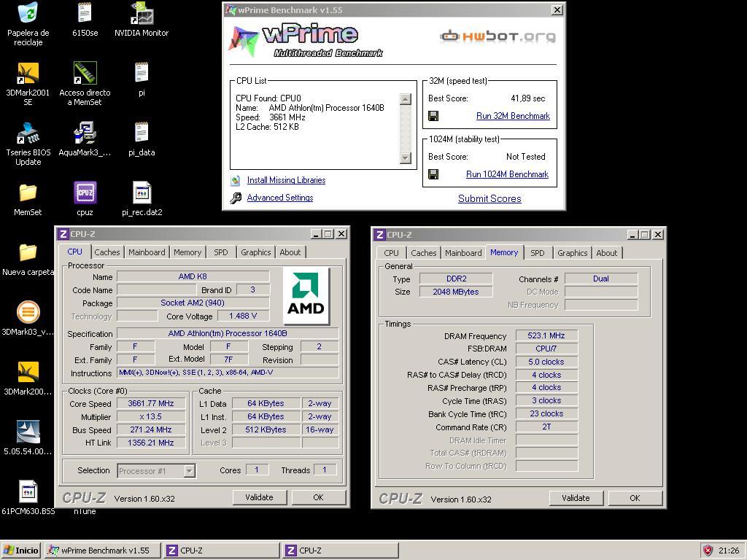Launch the NVIDIA Monitor shortcut icon

pos(142,13)
